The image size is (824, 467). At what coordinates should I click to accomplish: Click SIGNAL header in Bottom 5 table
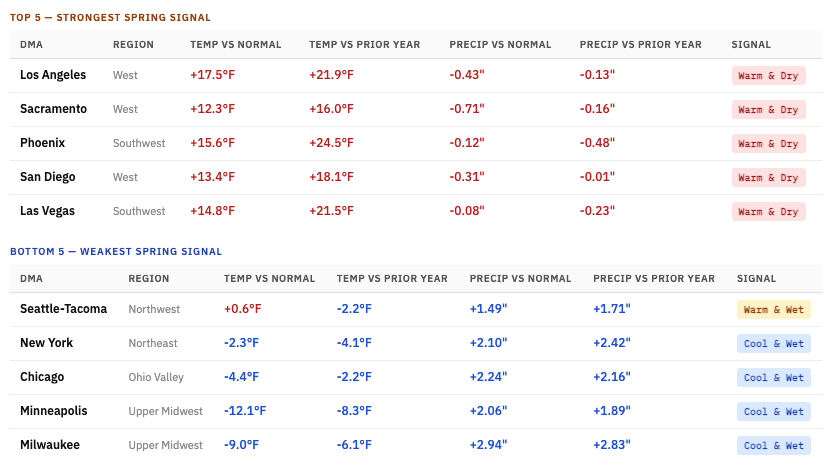pos(756,279)
